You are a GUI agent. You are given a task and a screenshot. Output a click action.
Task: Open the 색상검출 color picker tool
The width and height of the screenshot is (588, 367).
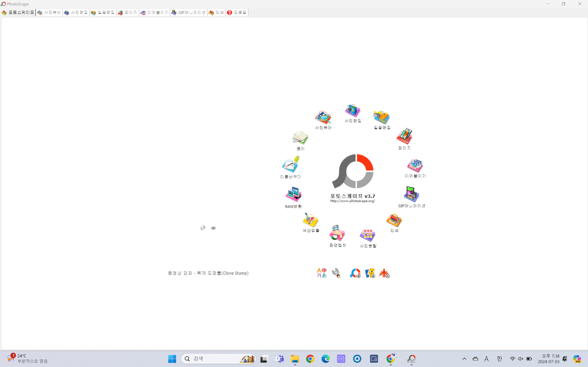(x=311, y=220)
